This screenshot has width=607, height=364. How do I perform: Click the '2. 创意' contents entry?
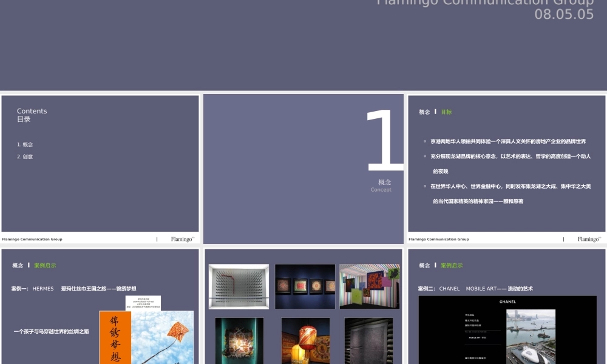coord(25,157)
